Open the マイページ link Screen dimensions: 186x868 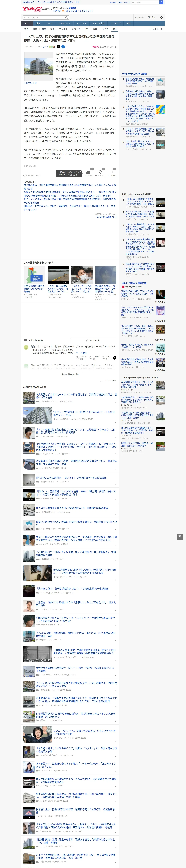pos(139,17)
